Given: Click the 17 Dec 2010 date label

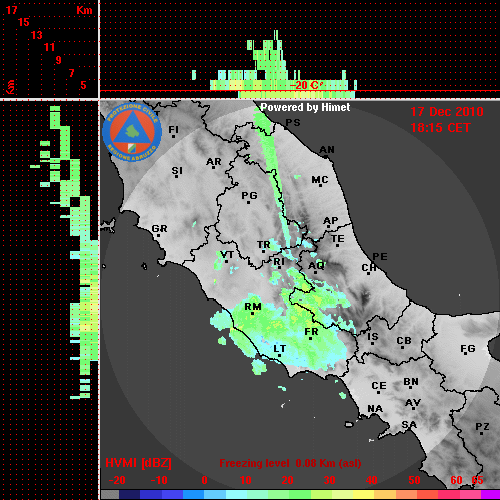Looking at the screenshot, I should (x=447, y=112).
